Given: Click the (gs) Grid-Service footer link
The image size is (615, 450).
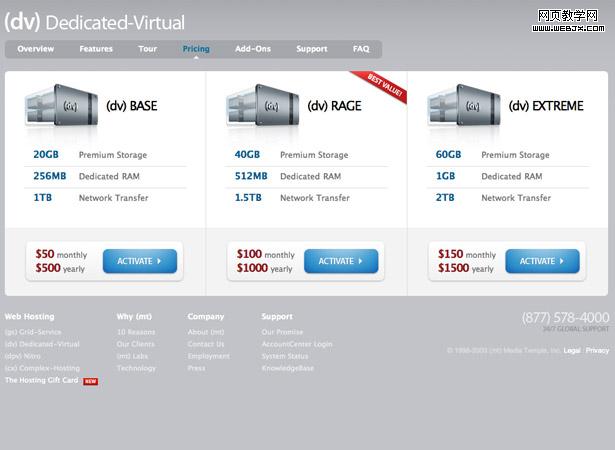Looking at the screenshot, I should 33,332.
